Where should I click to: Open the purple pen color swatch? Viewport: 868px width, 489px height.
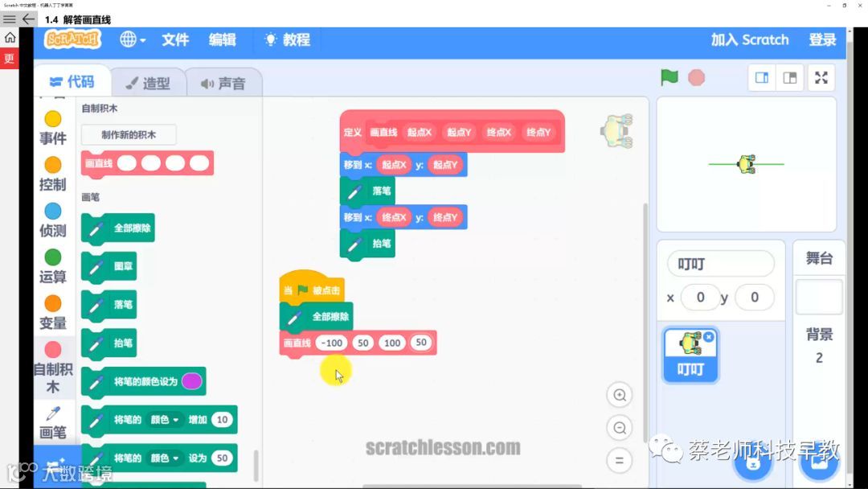[191, 381]
